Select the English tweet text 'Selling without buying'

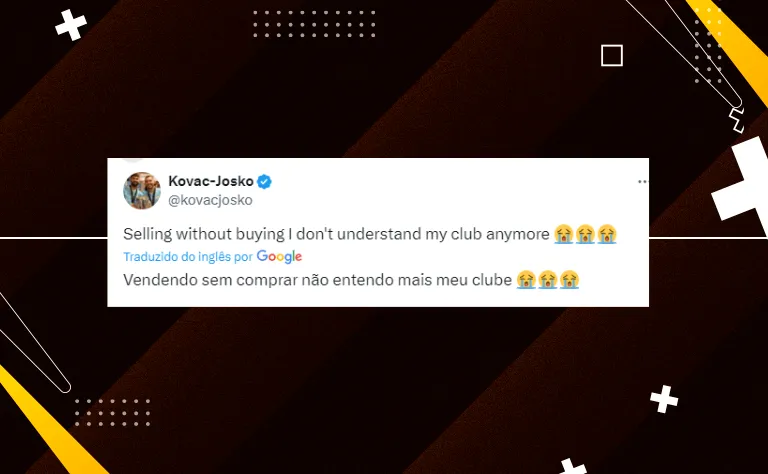(x=204, y=234)
